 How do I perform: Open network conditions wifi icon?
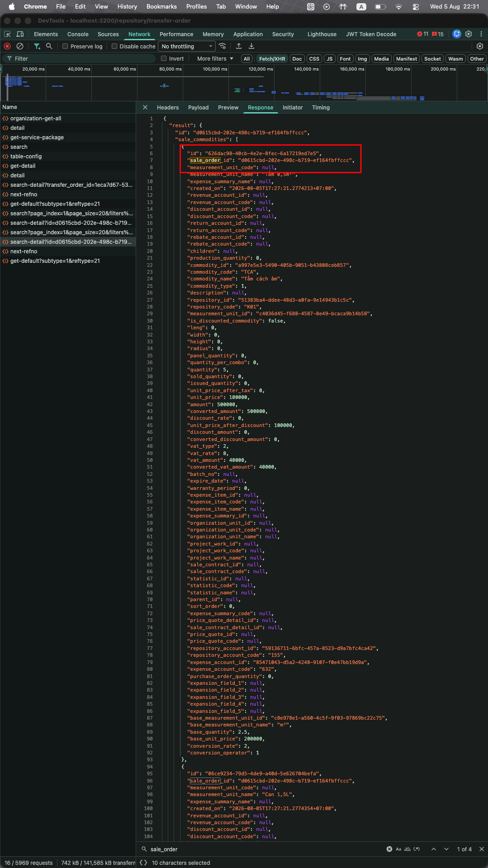[222, 46]
